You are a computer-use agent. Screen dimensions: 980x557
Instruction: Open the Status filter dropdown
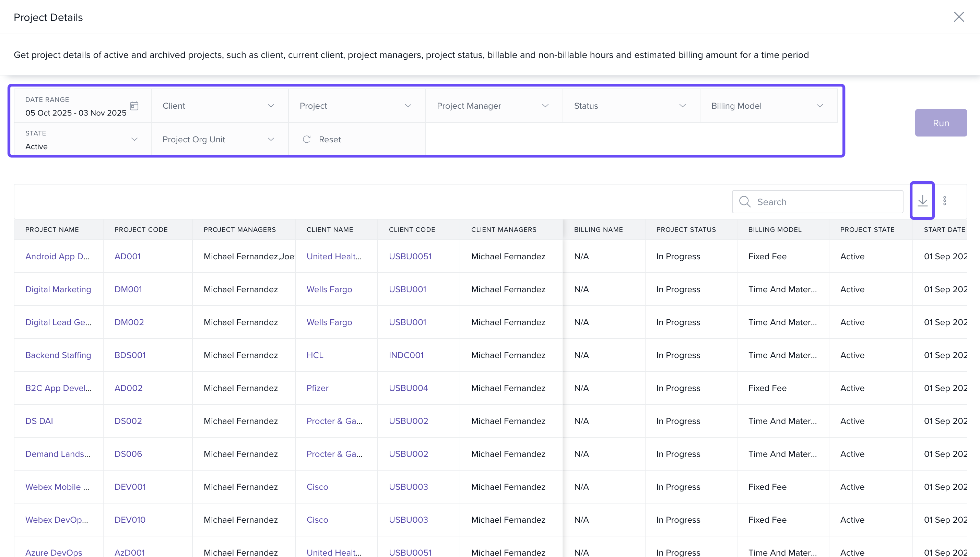tap(630, 106)
